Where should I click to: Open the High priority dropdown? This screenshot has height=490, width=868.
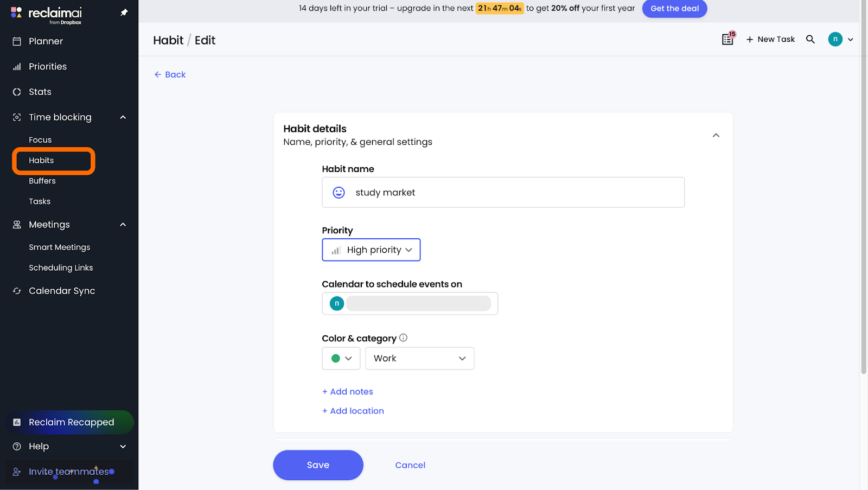[x=371, y=250]
